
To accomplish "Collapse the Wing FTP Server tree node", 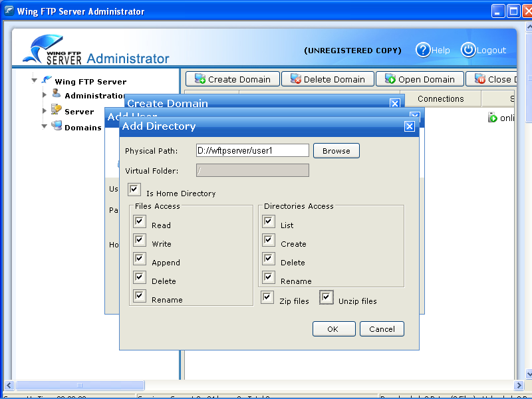I will pyautogui.click(x=34, y=80).
